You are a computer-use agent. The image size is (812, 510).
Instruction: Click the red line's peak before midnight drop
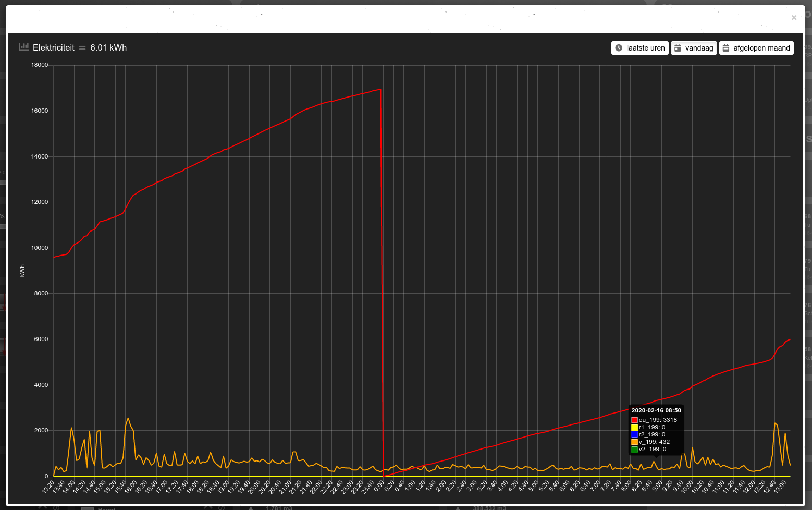[380, 89]
